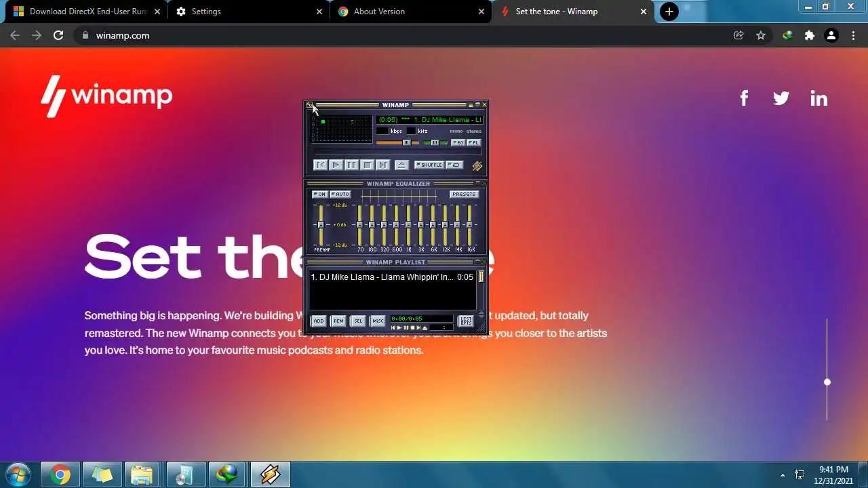868x488 pixels.
Task: Open Chrome three-dot menu
Action: click(853, 35)
